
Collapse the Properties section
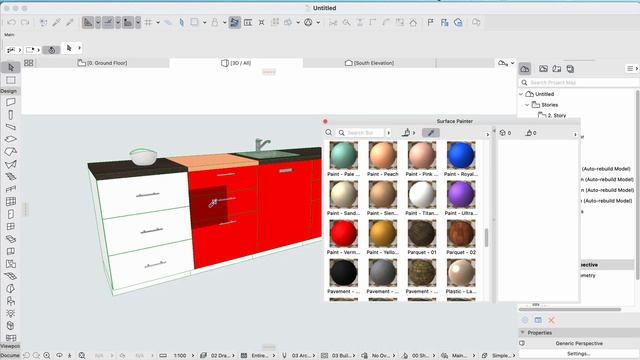[x=523, y=333]
